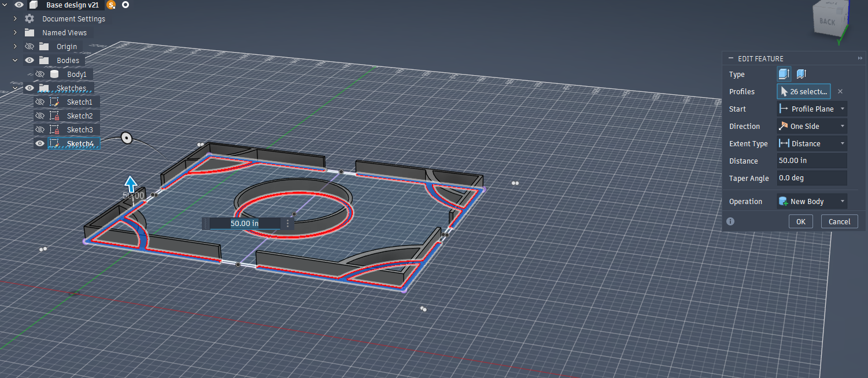Open the Operation New Body dropdown
868x378 pixels.
(x=812, y=201)
